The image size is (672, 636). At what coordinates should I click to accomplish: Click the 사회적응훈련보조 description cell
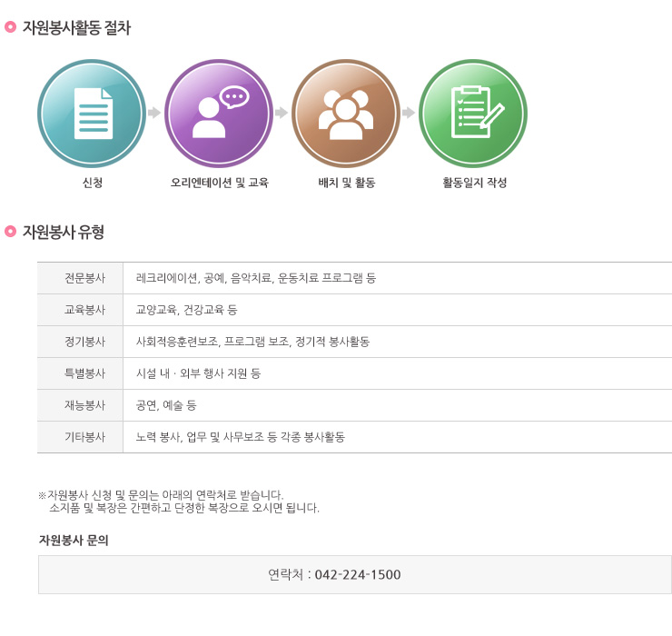(397, 342)
